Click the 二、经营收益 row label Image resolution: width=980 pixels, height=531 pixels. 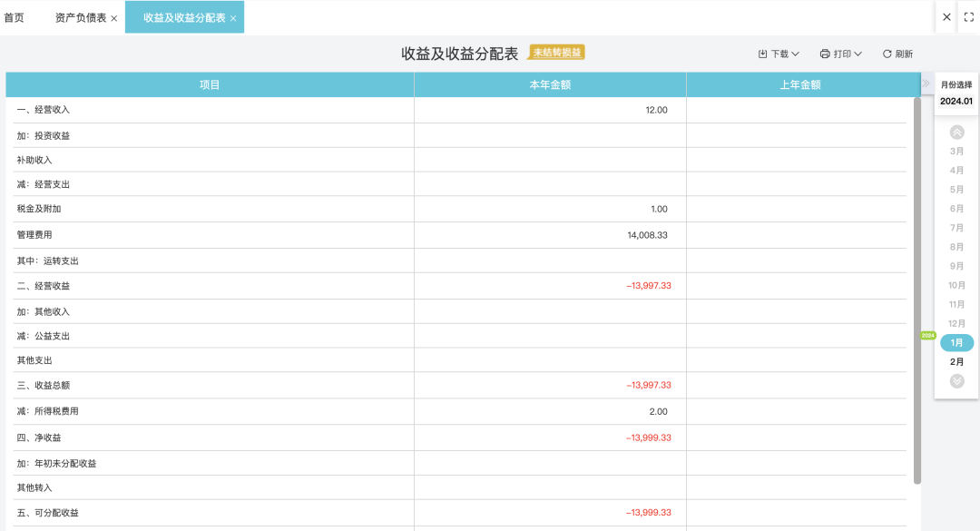(44, 286)
